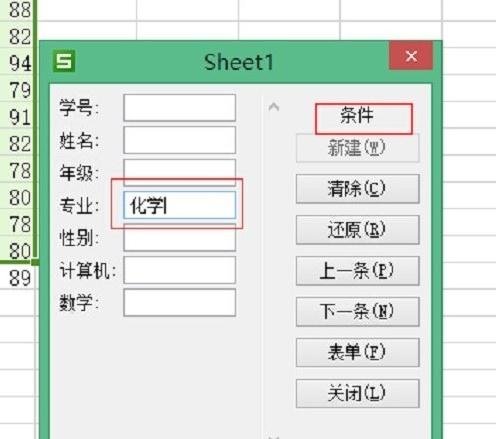Select the spreadsheet cell showing 89
Image resolution: width=496 pixels, height=439 pixels.
click(17, 277)
